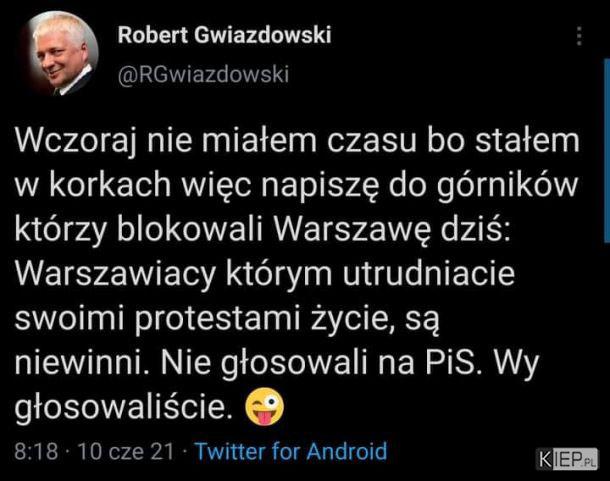Viewport: 610px width, 481px height.
Task: Open the @RGwiazdowski handle
Action: (203, 74)
